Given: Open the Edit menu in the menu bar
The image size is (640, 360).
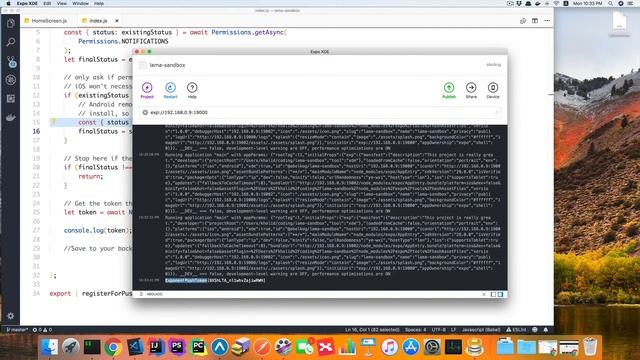Looking at the screenshot, I should [47, 3].
